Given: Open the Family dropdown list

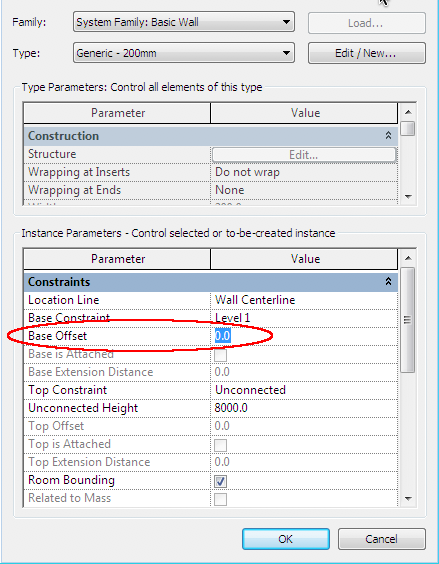Looking at the screenshot, I should tap(184, 22).
